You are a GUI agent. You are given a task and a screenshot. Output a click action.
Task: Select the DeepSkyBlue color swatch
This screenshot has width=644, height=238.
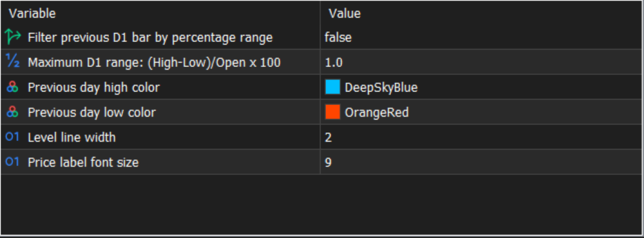click(x=333, y=87)
